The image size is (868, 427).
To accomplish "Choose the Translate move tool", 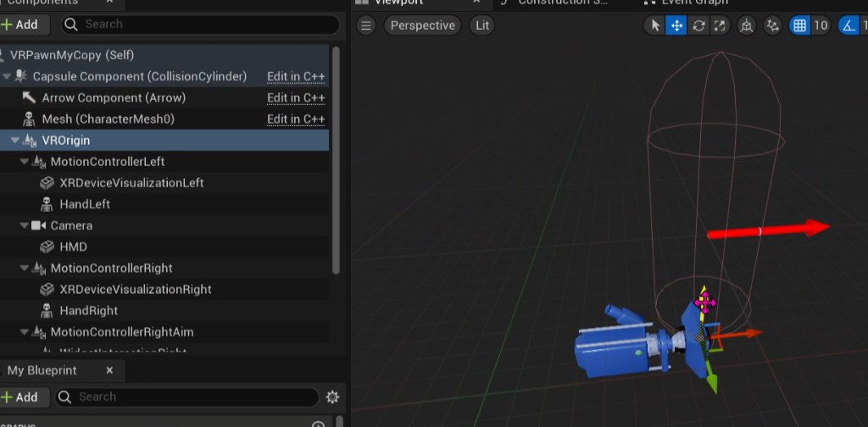I will tap(676, 25).
